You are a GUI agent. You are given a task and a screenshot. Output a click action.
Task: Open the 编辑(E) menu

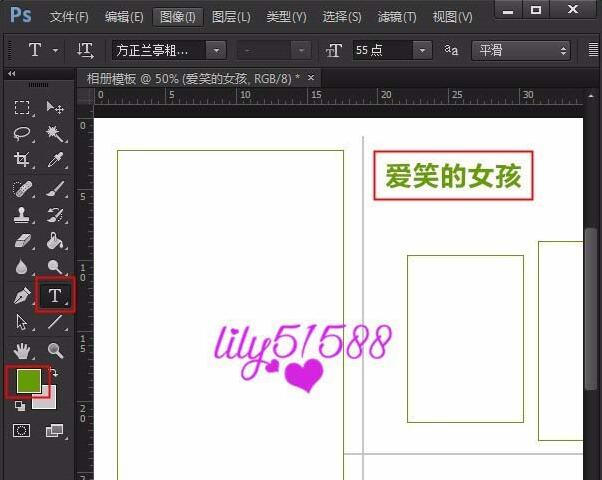point(124,17)
